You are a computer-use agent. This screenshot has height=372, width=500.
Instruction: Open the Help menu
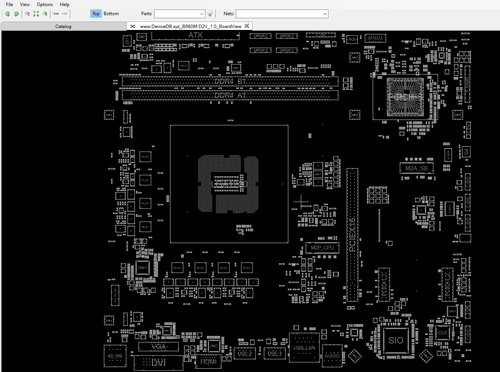coord(64,4)
